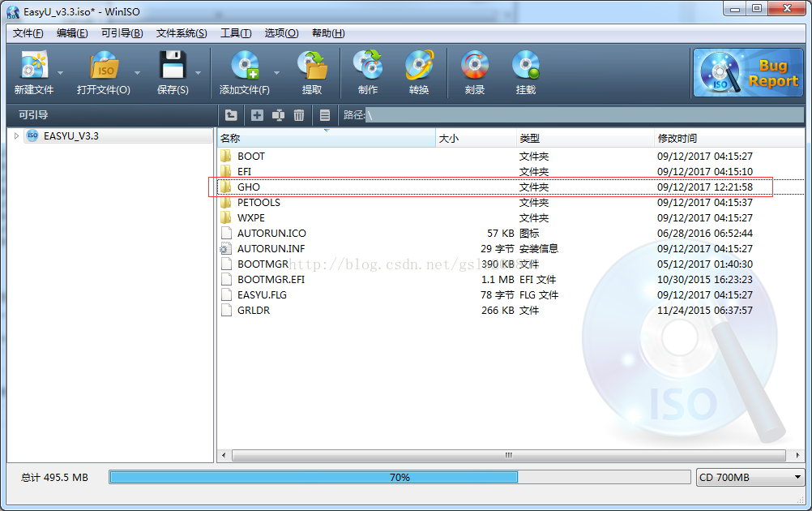Select the WXPE folder row
812x511 pixels.
510,217
